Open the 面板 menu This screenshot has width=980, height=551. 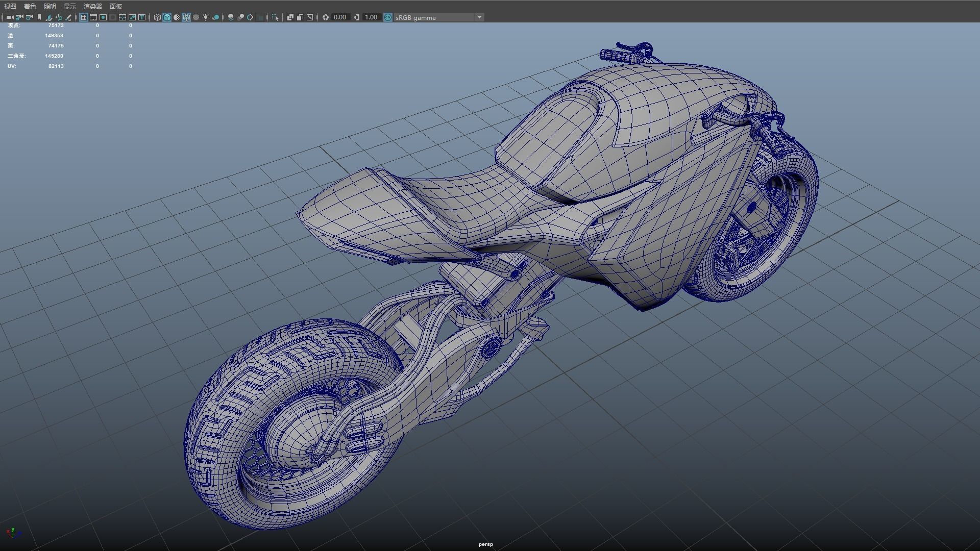115,7
